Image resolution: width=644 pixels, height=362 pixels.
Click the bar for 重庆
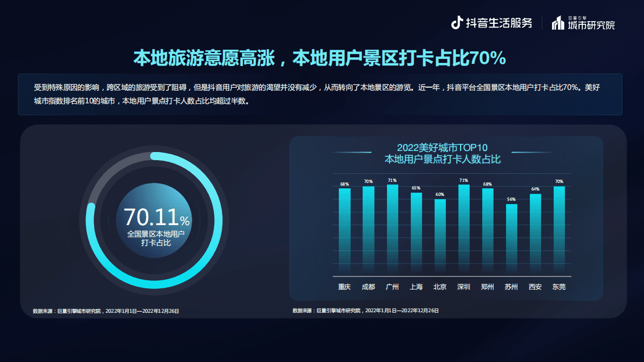[x=345, y=230]
